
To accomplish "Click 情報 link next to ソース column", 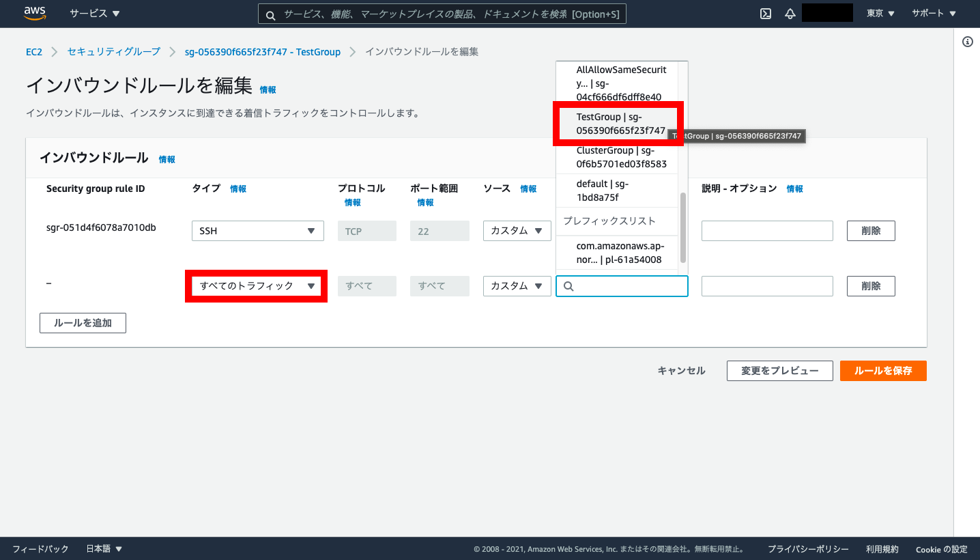I will tap(529, 189).
